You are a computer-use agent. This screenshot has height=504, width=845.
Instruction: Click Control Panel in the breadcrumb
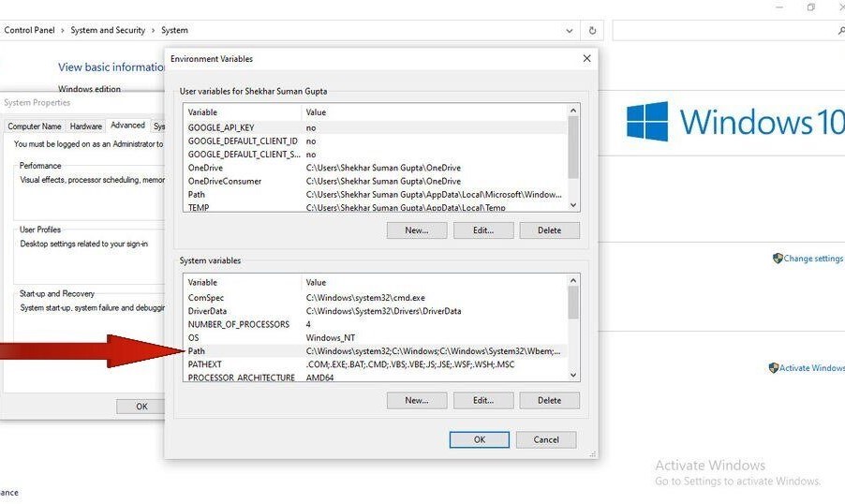tap(29, 30)
